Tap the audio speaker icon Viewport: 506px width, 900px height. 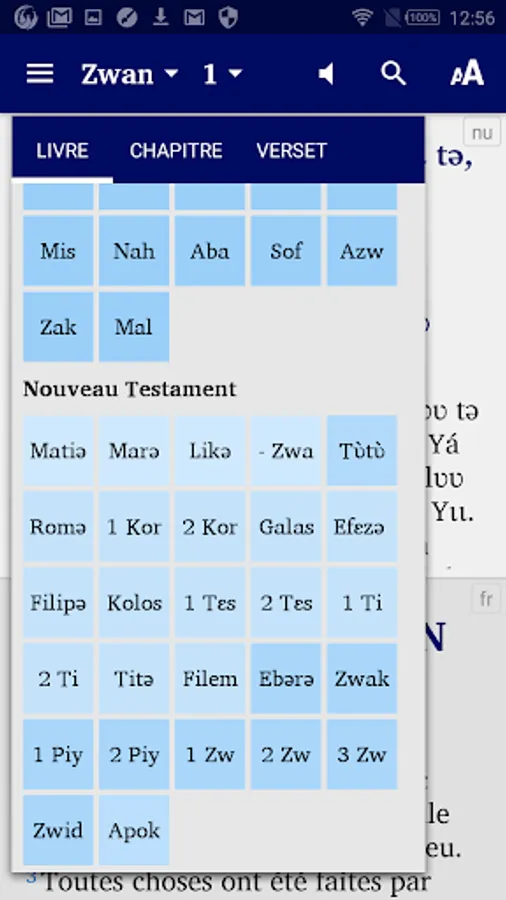tap(326, 74)
